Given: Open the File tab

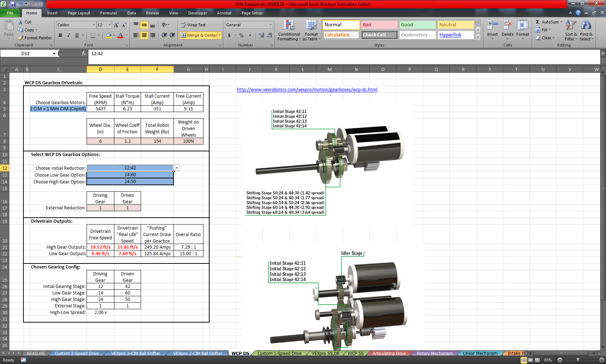Looking at the screenshot, I should click(x=10, y=13).
